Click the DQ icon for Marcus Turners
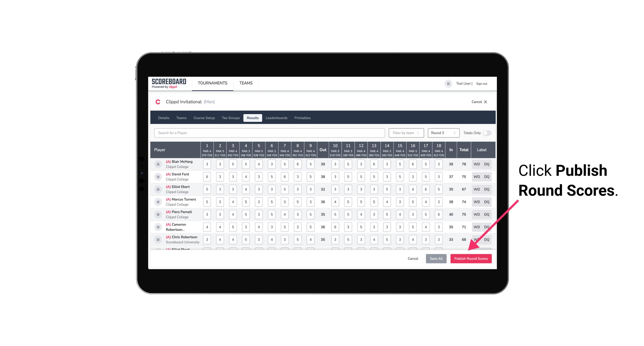This screenshot has width=644, height=346. click(487, 202)
